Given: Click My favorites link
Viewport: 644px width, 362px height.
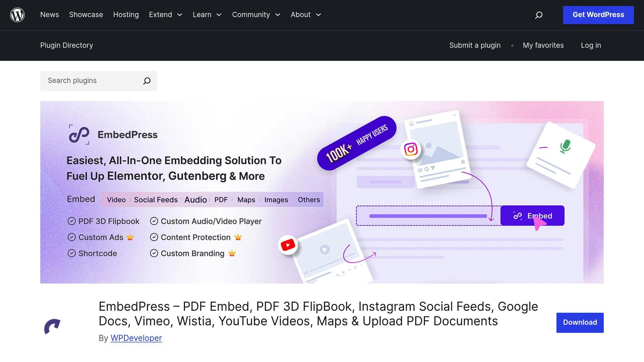Looking at the screenshot, I should (543, 45).
